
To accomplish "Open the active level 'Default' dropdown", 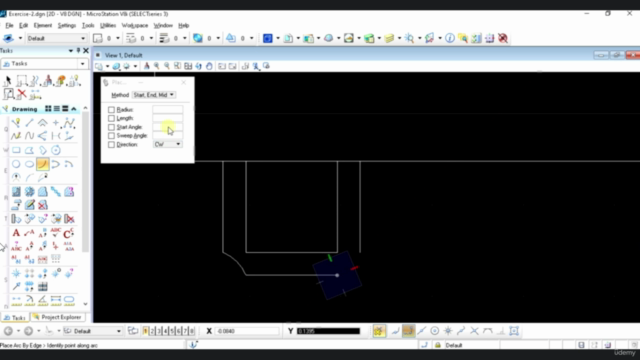I will pyautogui.click(x=56, y=38).
